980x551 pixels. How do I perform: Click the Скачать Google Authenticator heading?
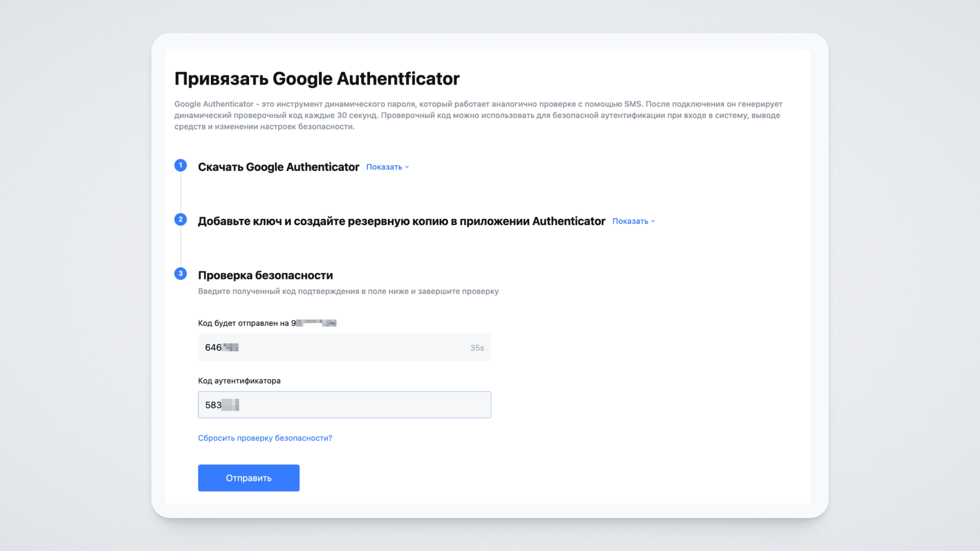(x=278, y=167)
